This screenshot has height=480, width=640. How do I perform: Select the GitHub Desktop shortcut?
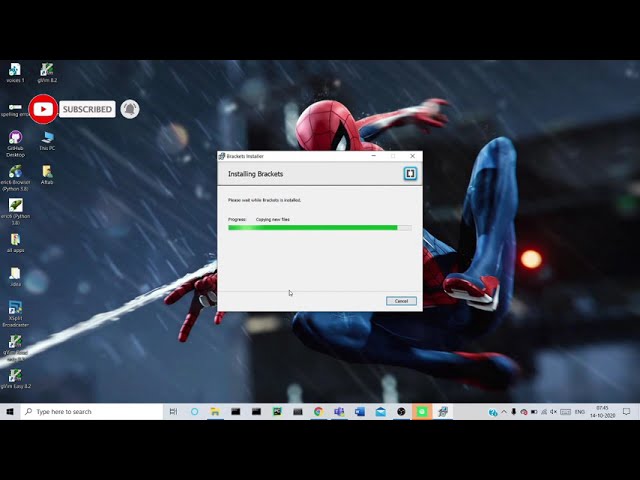point(15,144)
